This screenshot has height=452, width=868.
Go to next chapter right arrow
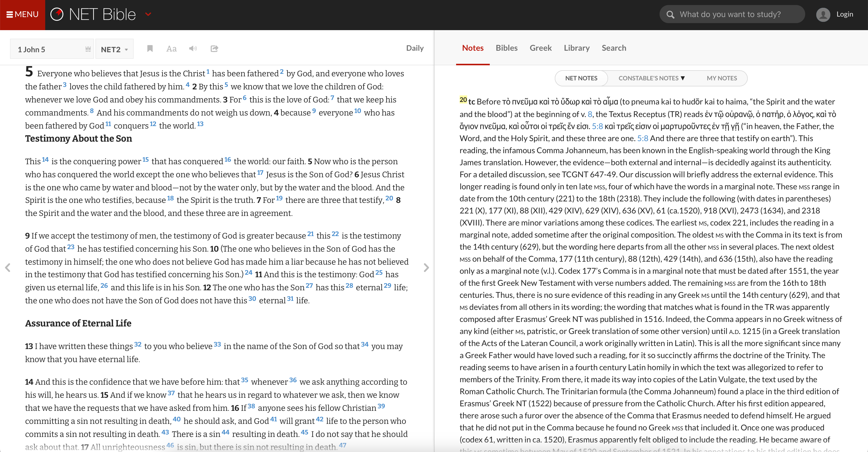pos(426,268)
